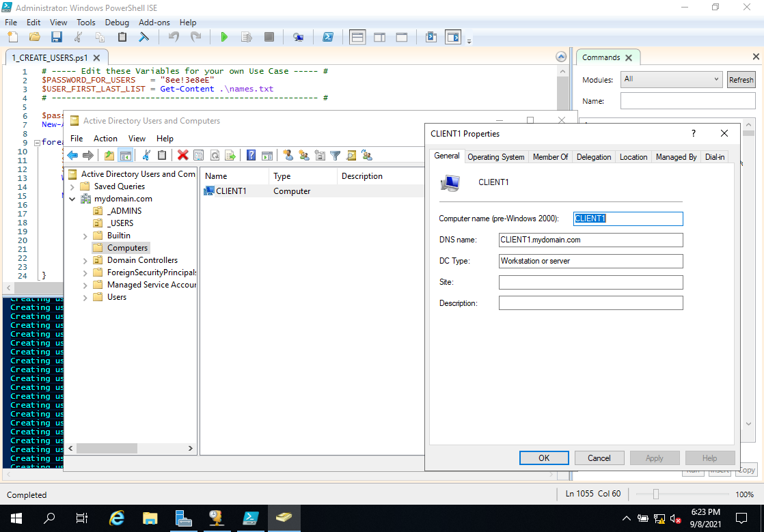
Task: Open the Add-ons menu in PowerShell ISE
Action: click(154, 23)
